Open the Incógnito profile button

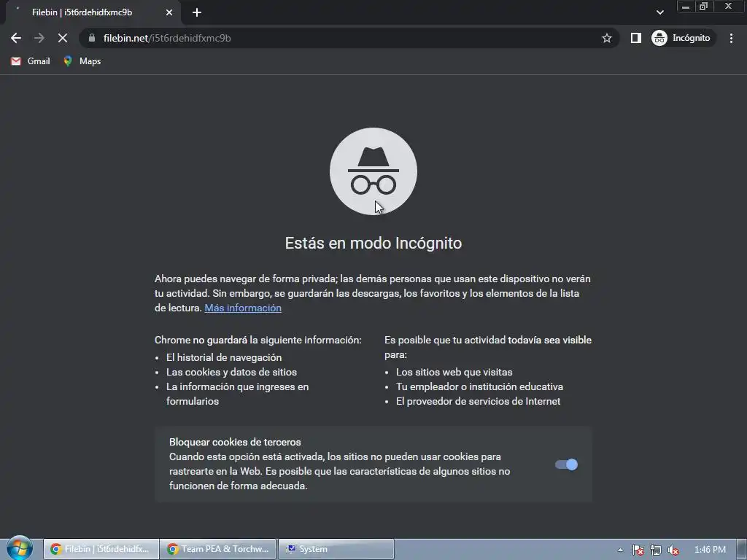tap(682, 38)
